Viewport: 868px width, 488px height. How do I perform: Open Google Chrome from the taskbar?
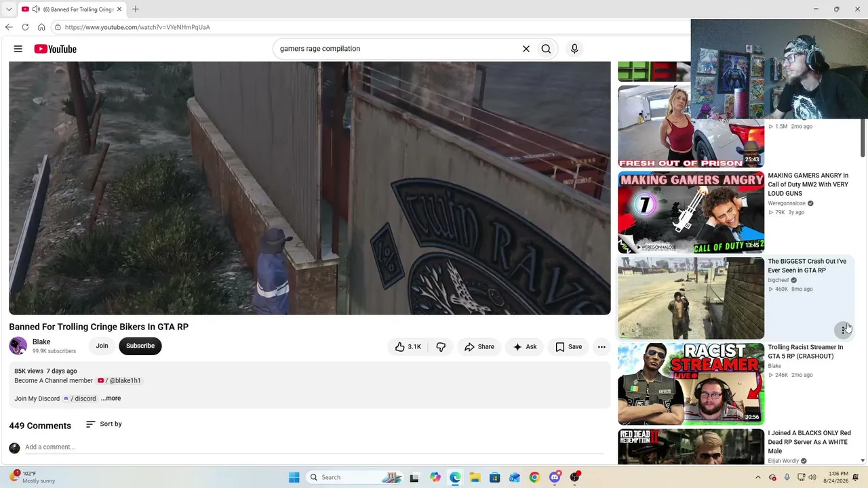pyautogui.click(x=534, y=477)
